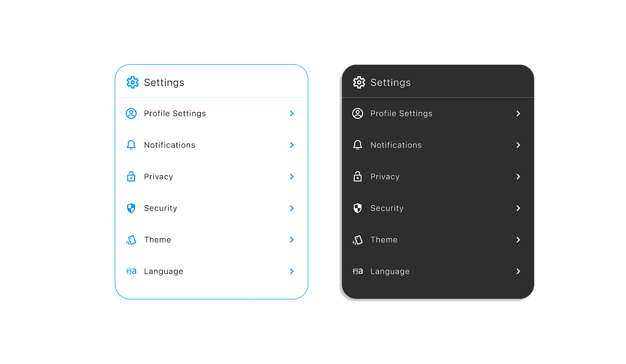Click the gear icon in dark Settings header

click(x=359, y=82)
